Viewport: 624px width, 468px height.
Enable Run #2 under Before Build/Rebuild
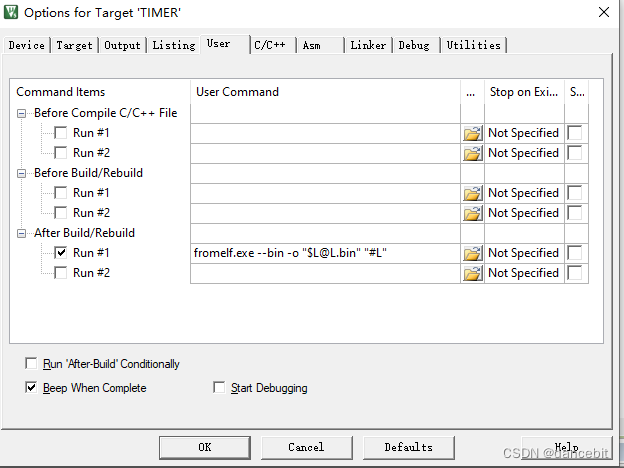tap(60, 213)
